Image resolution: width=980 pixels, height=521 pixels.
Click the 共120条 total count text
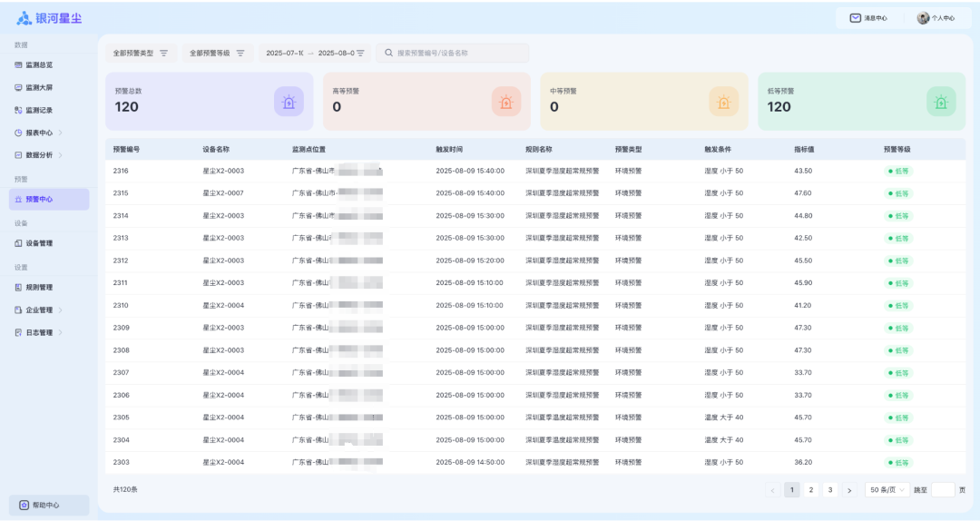click(x=125, y=490)
